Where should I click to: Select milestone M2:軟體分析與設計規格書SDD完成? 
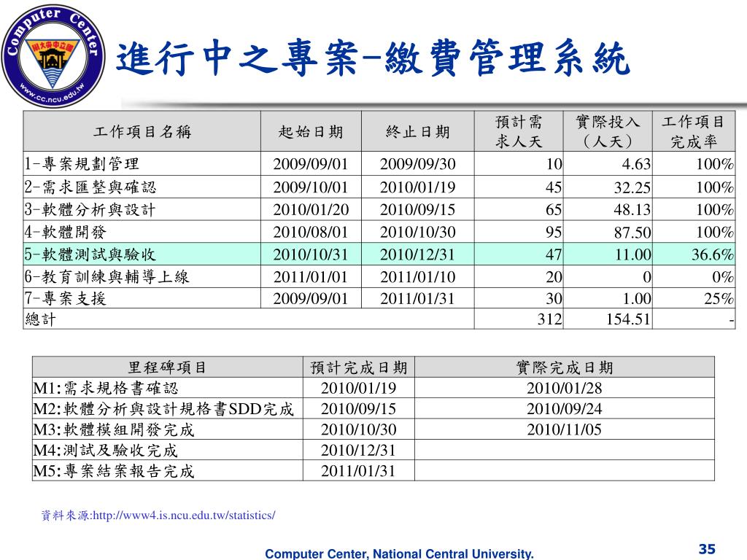click(x=163, y=409)
